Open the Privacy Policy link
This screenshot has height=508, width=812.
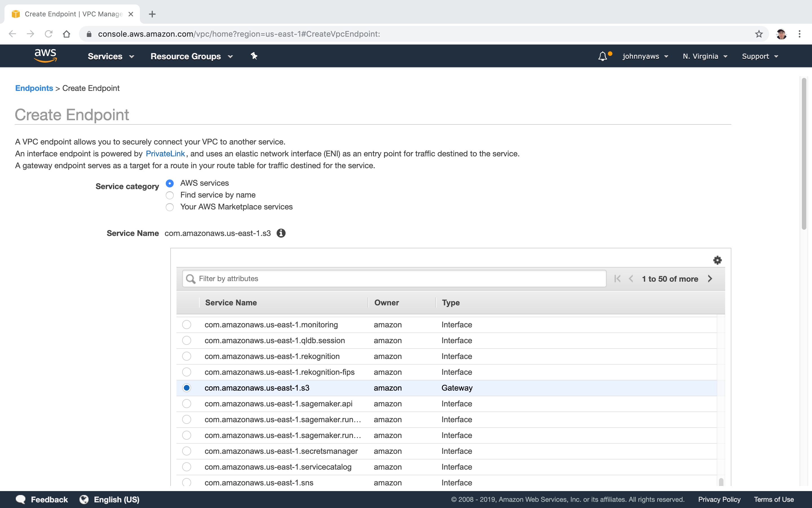click(x=720, y=500)
